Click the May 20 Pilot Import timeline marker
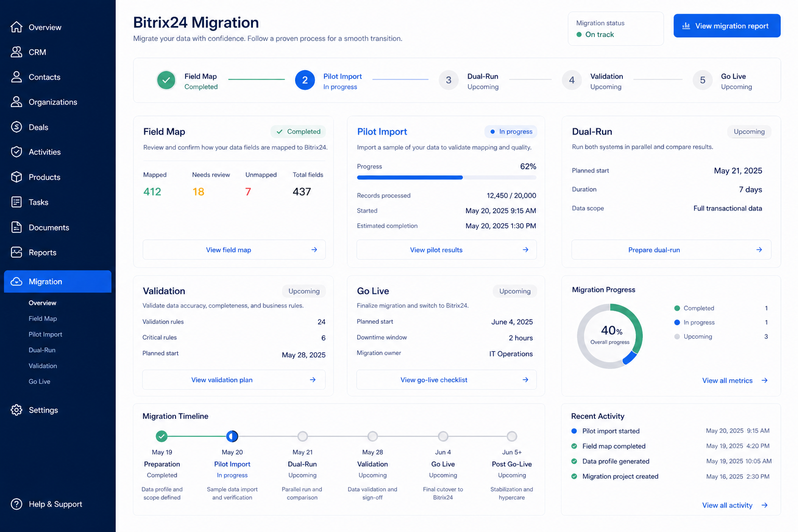 click(x=232, y=436)
